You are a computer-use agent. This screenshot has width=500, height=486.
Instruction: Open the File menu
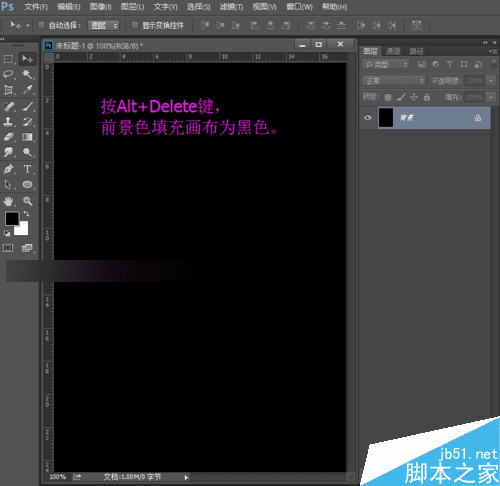(x=36, y=7)
